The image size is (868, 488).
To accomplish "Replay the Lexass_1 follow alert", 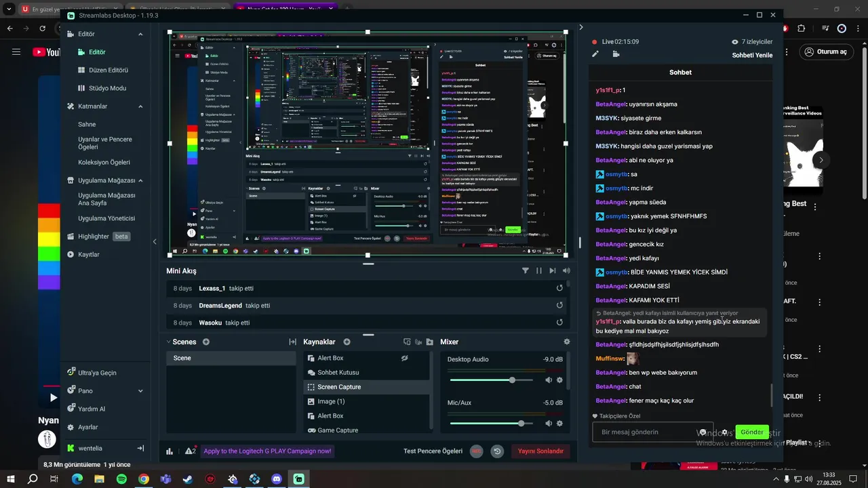I will (x=559, y=288).
